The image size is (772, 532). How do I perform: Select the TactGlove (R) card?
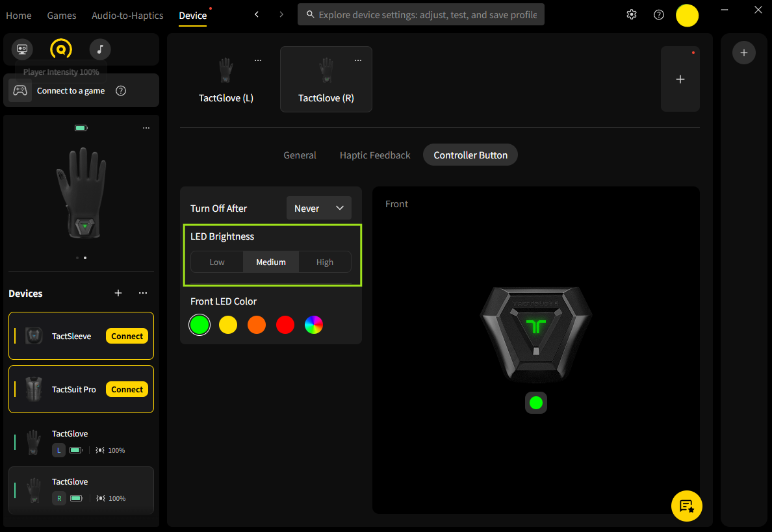(326, 79)
